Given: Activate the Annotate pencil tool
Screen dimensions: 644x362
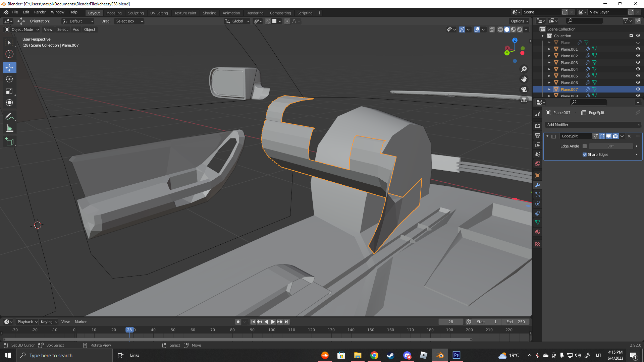Looking at the screenshot, I should click(9, 116).
